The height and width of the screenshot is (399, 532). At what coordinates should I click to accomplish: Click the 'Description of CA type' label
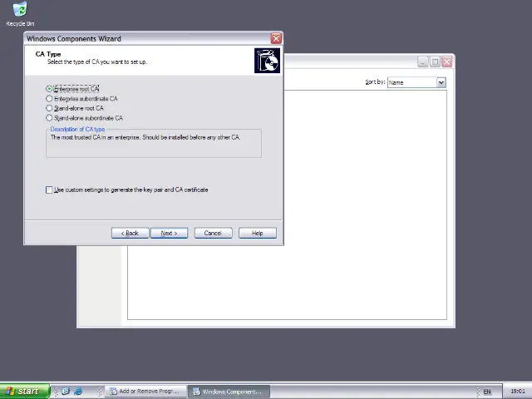coord(77,130)
